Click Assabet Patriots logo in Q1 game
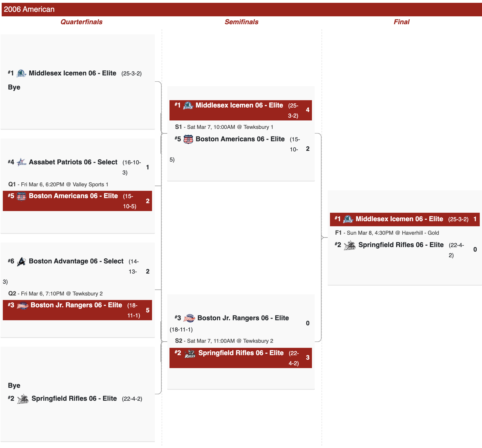The width and height of the screenshot is (482, 448). point(21,162)
